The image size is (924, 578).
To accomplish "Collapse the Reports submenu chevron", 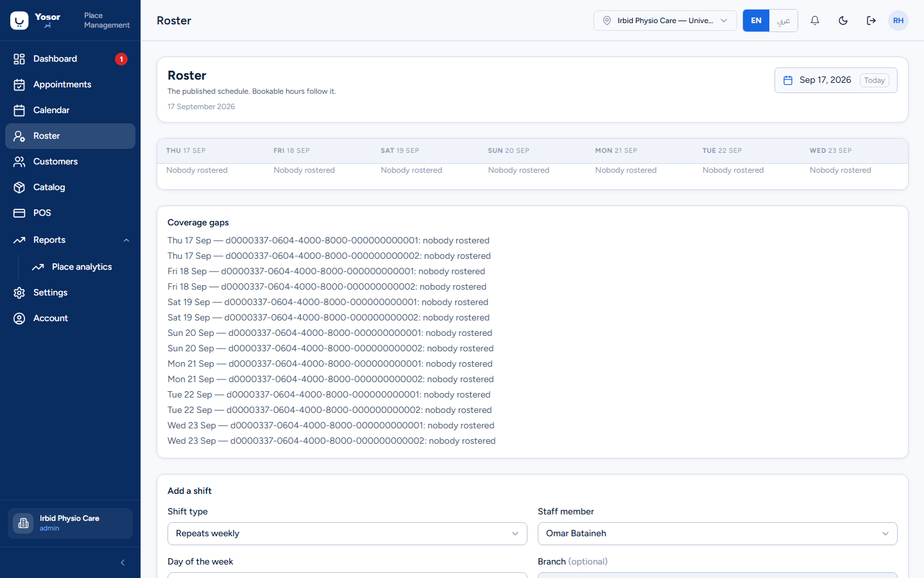I will (x=126, y=240).
